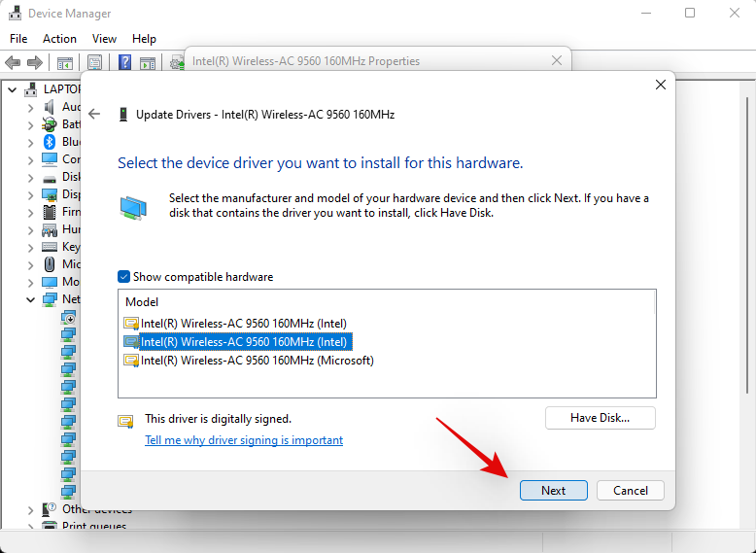
Task: Select the Disk drives category icon
Action: [x=50, y=178]
